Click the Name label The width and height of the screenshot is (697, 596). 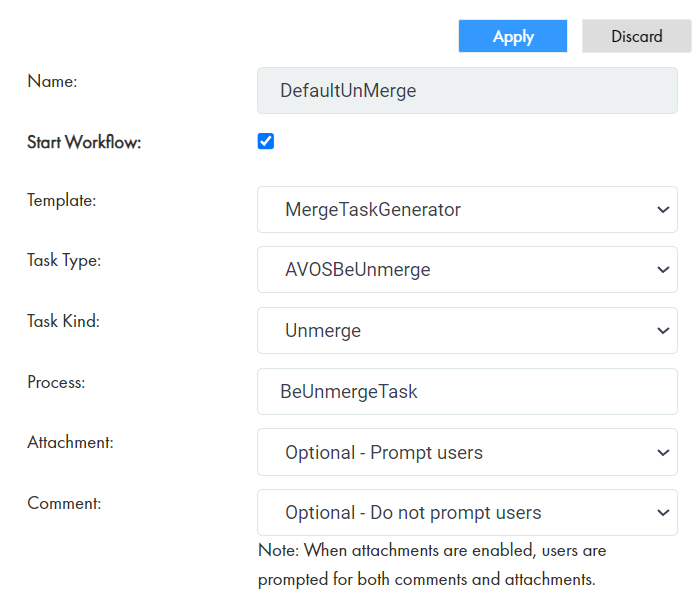point(52,81)
